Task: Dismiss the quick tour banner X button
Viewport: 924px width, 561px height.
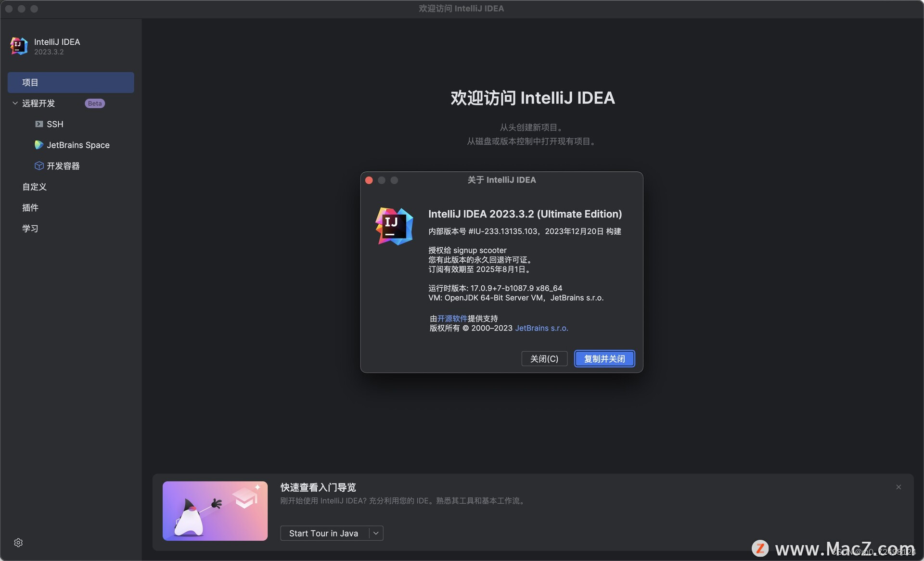Action: (898, 487)
